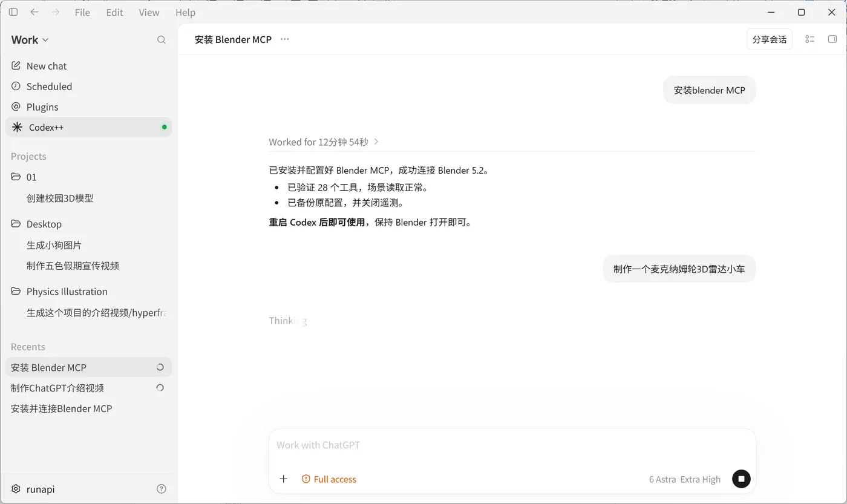Click the spinner on 制作ChatGPT介绍视频 row
847x504 pixels.
(x=160, y=388)
